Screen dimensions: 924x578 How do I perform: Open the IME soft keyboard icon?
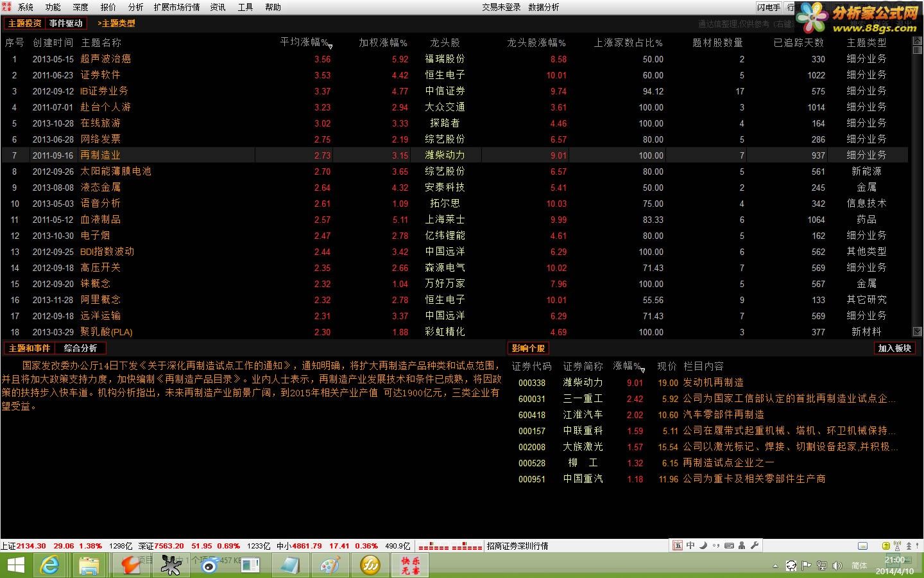pyautogui.click(x=729, y=545)
